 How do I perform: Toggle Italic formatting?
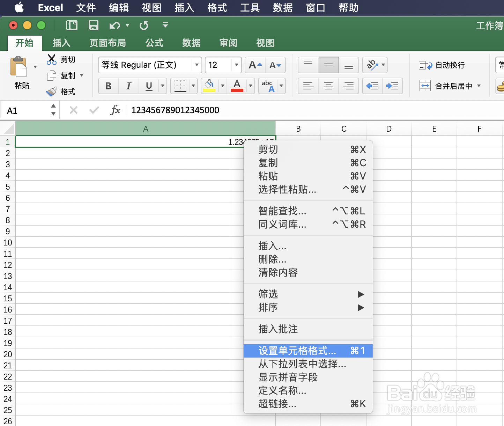(x=129, y=86)
